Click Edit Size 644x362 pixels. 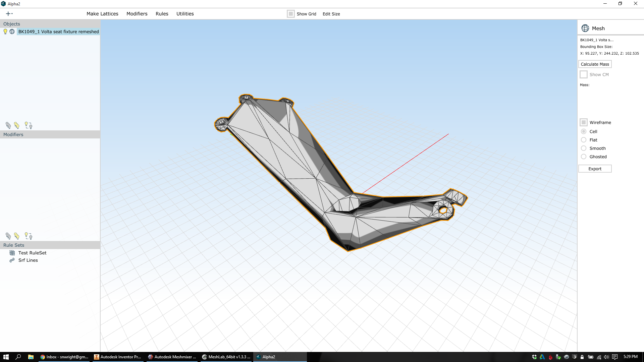point(331,14)
